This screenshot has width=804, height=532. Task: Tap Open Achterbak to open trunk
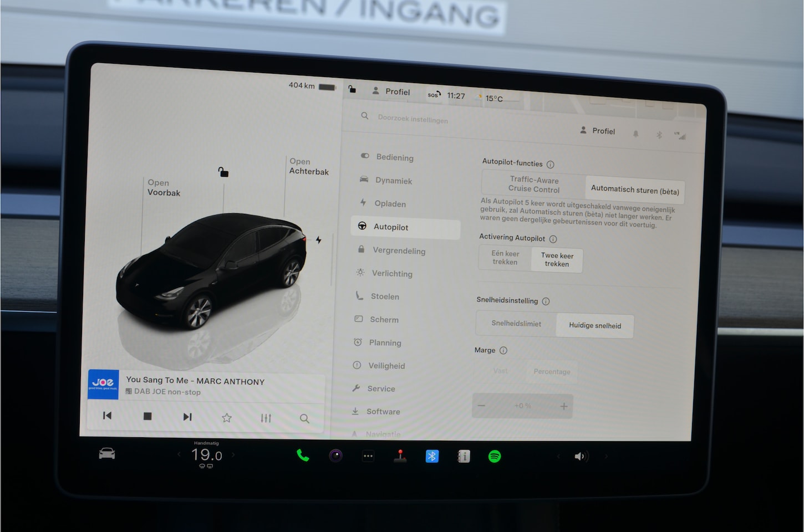[x=308, y=166]
